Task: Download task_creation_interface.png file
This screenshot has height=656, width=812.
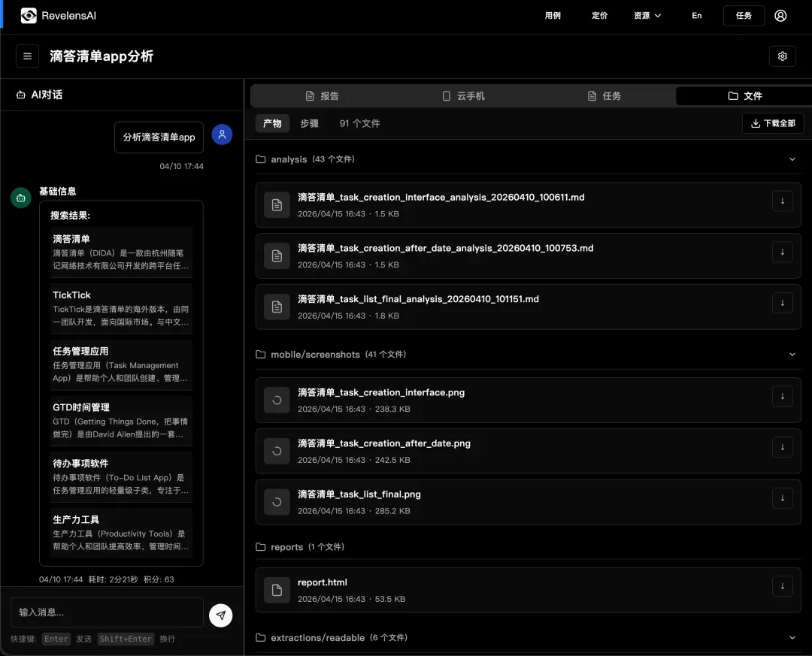Action: [783, 396]
